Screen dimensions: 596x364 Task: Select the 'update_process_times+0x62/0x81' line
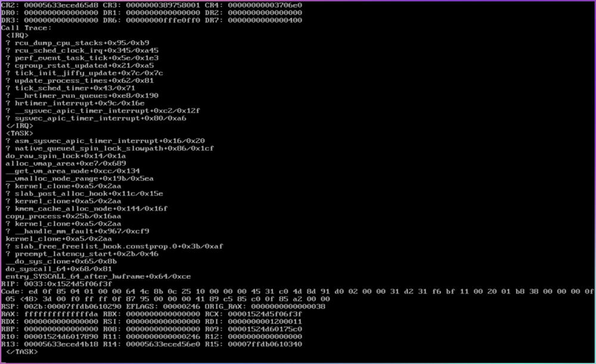pyautogui.click(x=80, y=80)
